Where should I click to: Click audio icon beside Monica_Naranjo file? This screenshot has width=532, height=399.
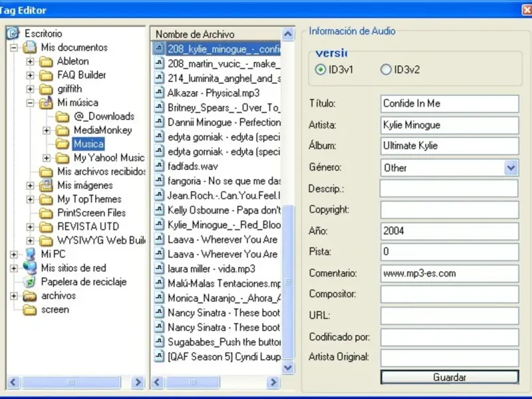159,298
